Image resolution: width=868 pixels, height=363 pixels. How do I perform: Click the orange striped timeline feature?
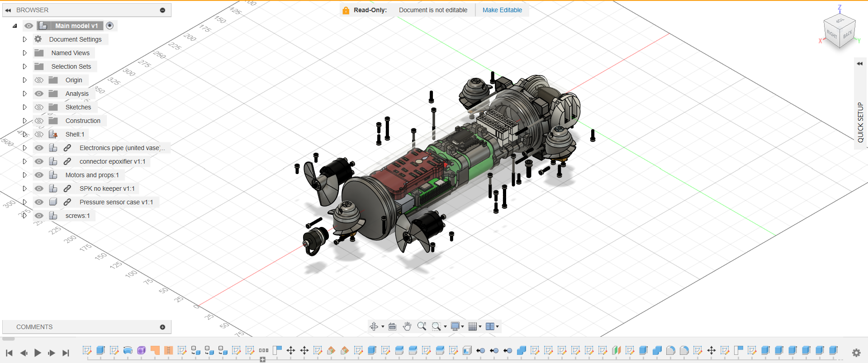click(169, 350)
